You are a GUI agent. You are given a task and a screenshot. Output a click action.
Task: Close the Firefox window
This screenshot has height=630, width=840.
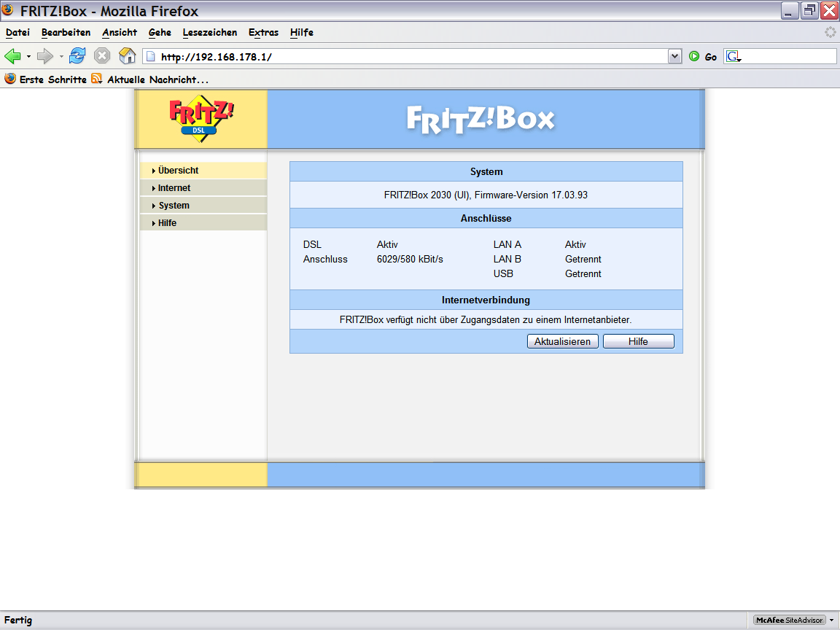tap(829, 11)
